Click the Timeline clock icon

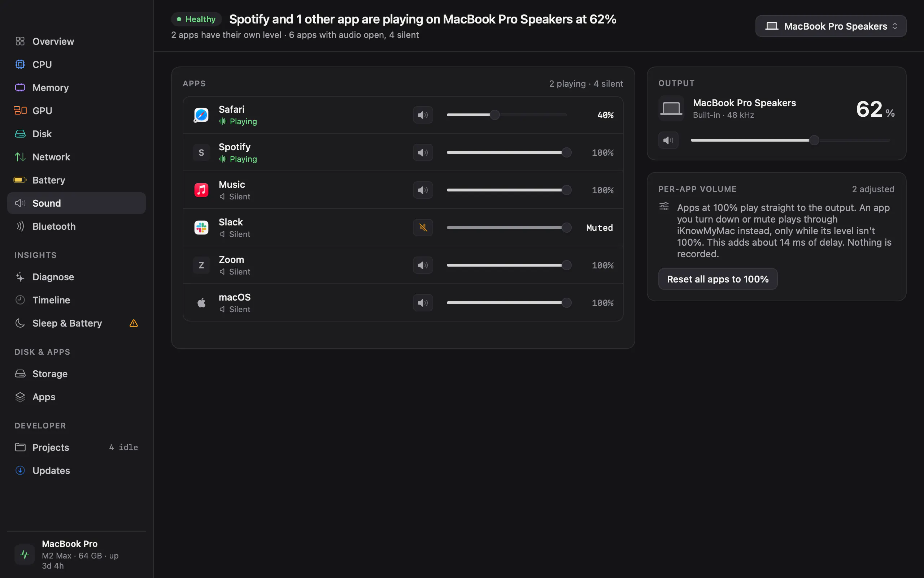[20, 300]
